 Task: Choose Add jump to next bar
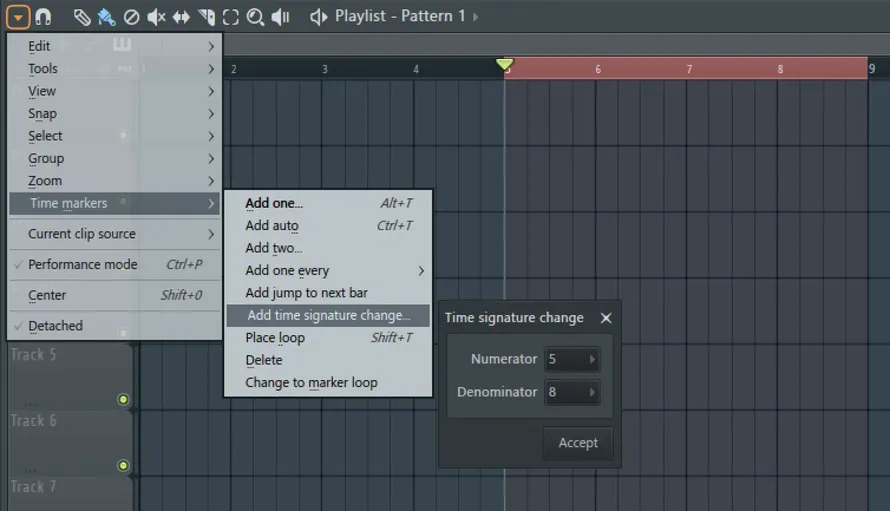[328, 292]
